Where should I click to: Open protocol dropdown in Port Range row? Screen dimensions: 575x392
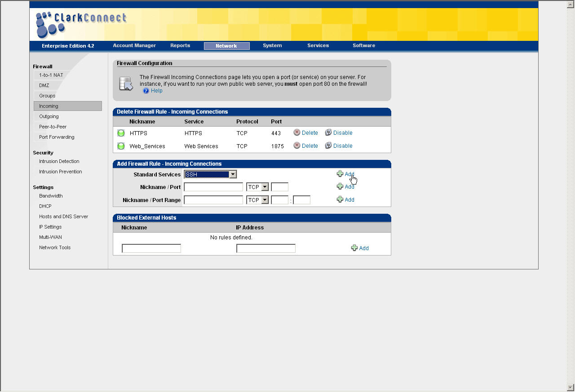pos(265,200)
